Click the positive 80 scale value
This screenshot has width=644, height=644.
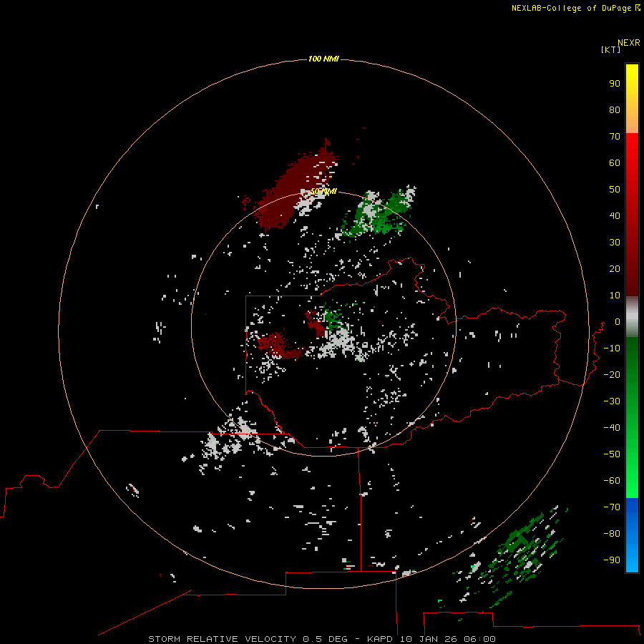click(x=615, y=109)
